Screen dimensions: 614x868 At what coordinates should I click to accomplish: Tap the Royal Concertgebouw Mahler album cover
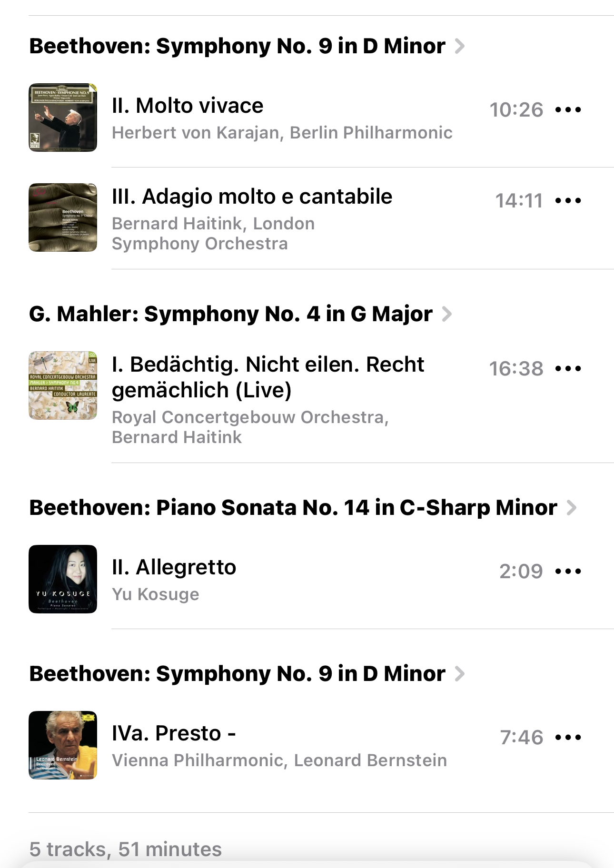click(63, 385)
